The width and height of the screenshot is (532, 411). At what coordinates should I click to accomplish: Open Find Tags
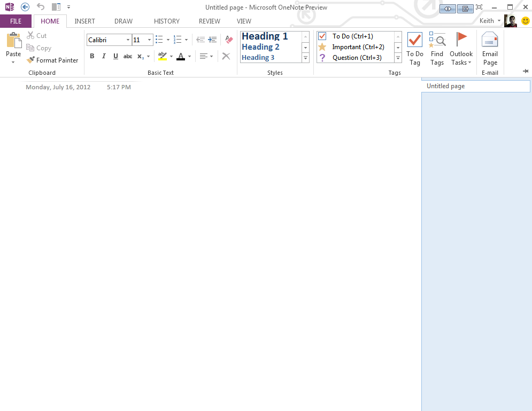pos(437,49)
